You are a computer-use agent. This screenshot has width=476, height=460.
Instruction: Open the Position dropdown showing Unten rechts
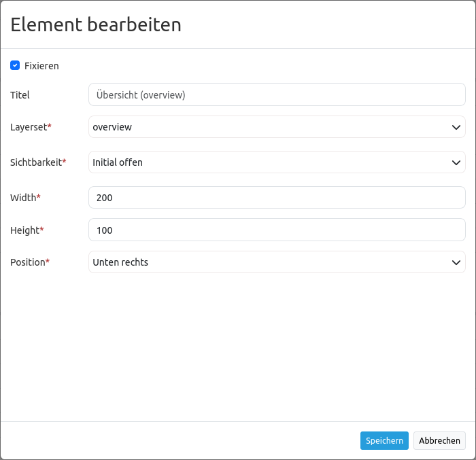tap(269, 262)
